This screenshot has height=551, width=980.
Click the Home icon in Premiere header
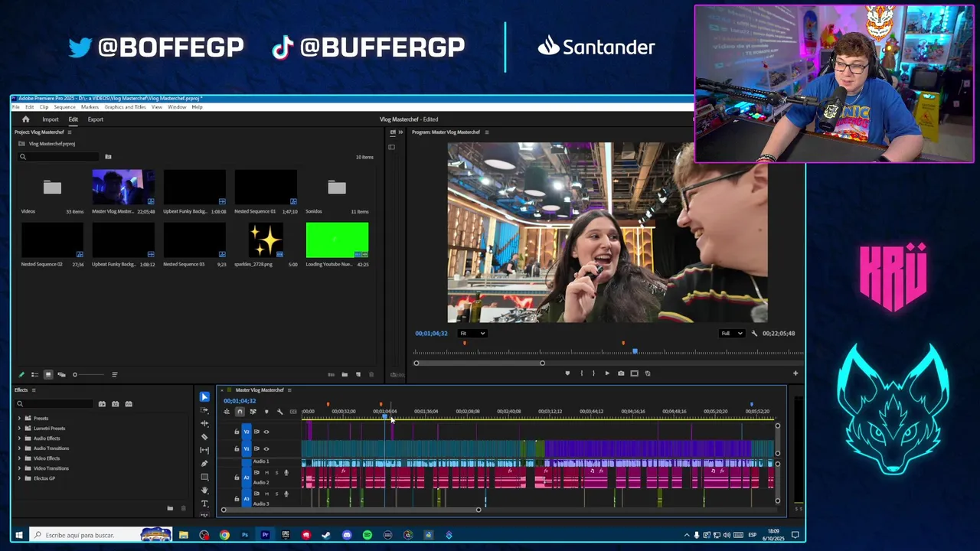pos(25,119)
